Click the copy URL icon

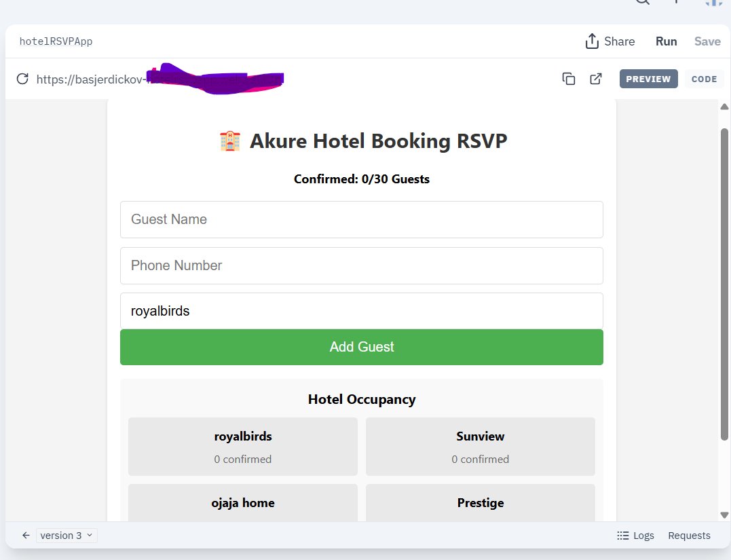[569, 79]
